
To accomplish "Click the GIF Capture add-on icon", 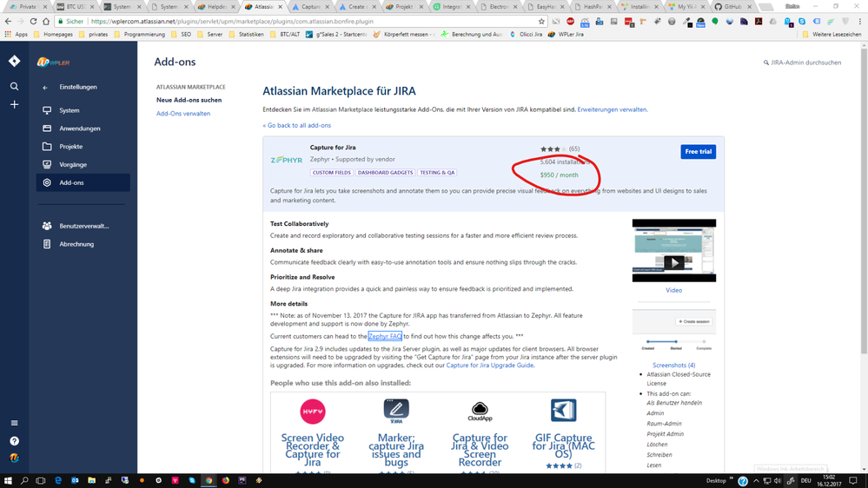I will (564, 411).
